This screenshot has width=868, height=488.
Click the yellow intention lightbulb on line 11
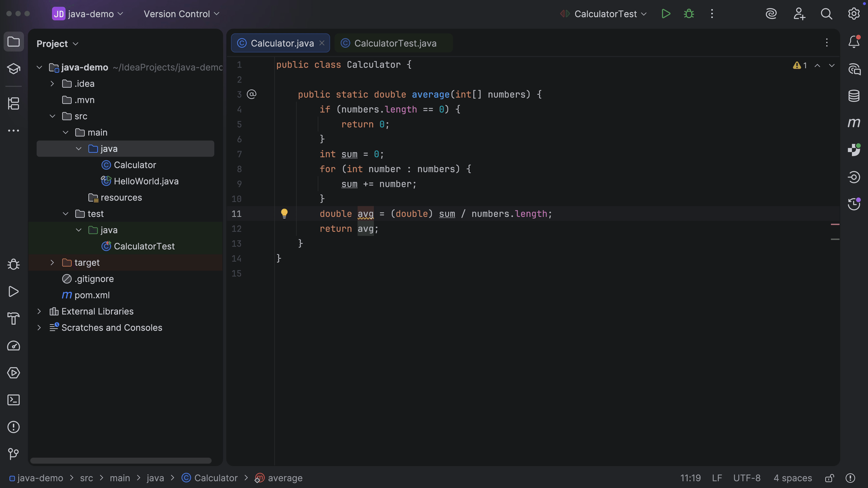[284, 213]
